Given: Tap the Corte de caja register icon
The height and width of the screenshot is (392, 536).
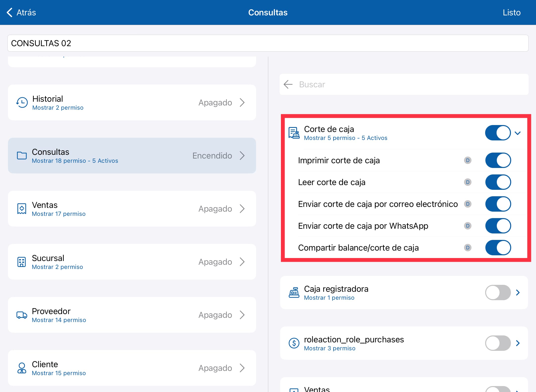Looking at the screenshot, I should [294, 133].
